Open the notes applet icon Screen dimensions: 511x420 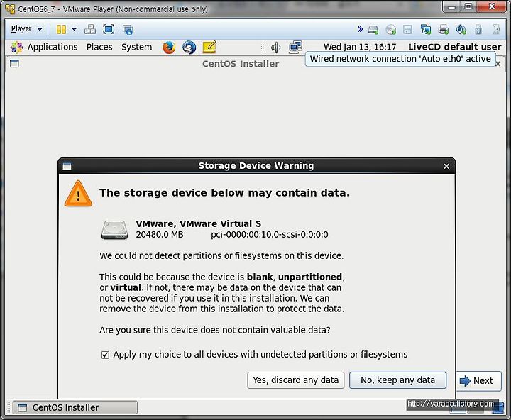[x=209, y=48]
